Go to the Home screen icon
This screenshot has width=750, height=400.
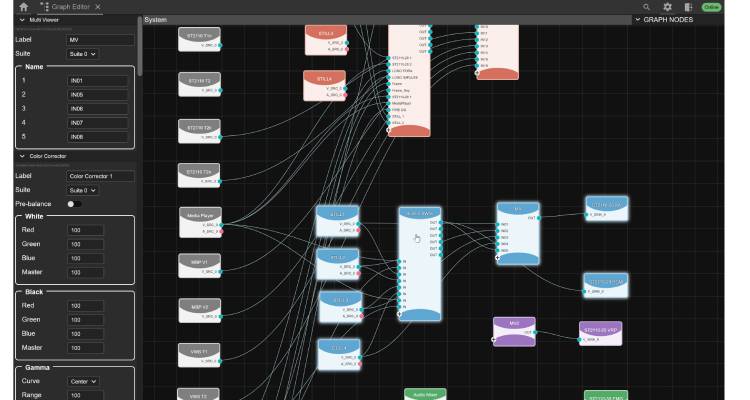[23, 7]
